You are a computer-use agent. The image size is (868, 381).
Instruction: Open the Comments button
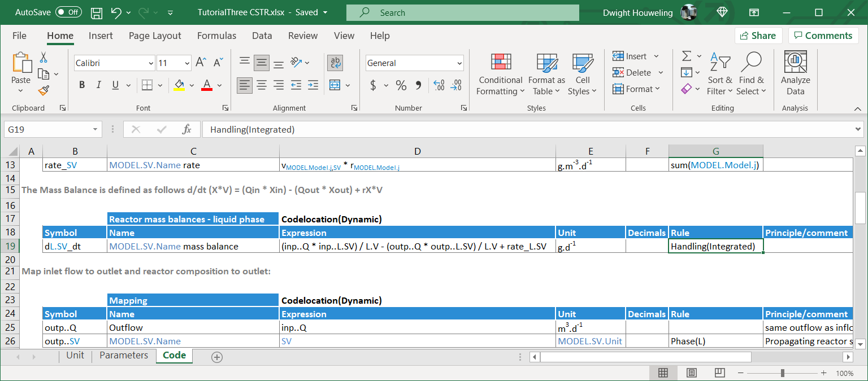pyautogui.click(x=823, y=36)
